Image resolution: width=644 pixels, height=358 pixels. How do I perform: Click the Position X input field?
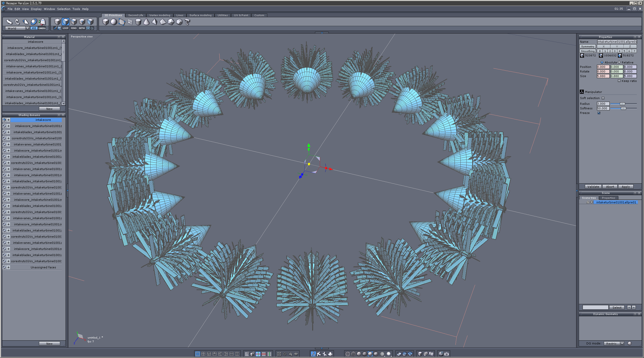coord(603,67)
